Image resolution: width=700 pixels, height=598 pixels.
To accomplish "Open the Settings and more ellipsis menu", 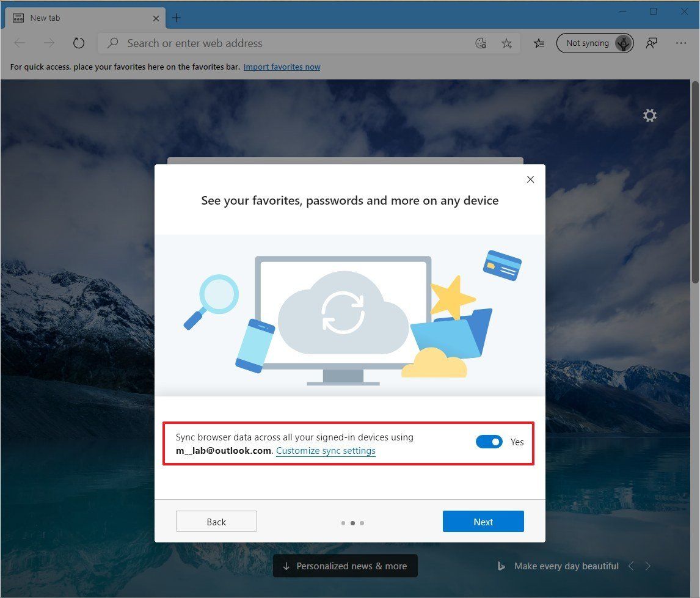I will click(x=681, y=43).
